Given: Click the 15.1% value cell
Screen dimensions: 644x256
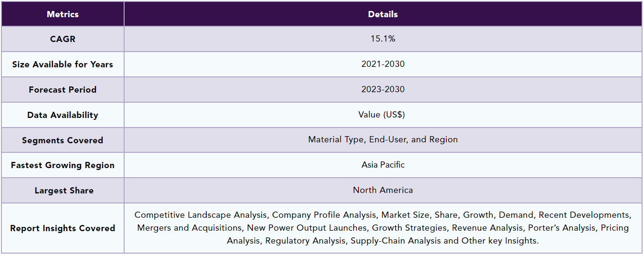Looking at the screenshot, I should (383, 39).
